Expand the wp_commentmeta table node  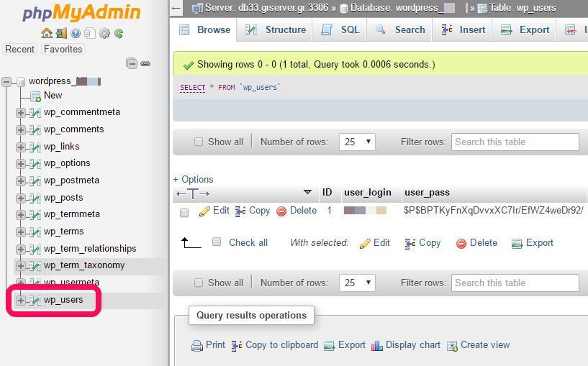[21, 113]
